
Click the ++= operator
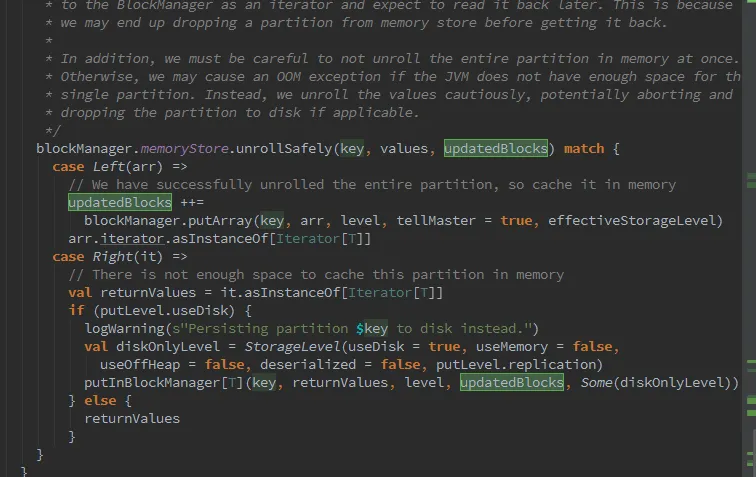click(192, 203)
